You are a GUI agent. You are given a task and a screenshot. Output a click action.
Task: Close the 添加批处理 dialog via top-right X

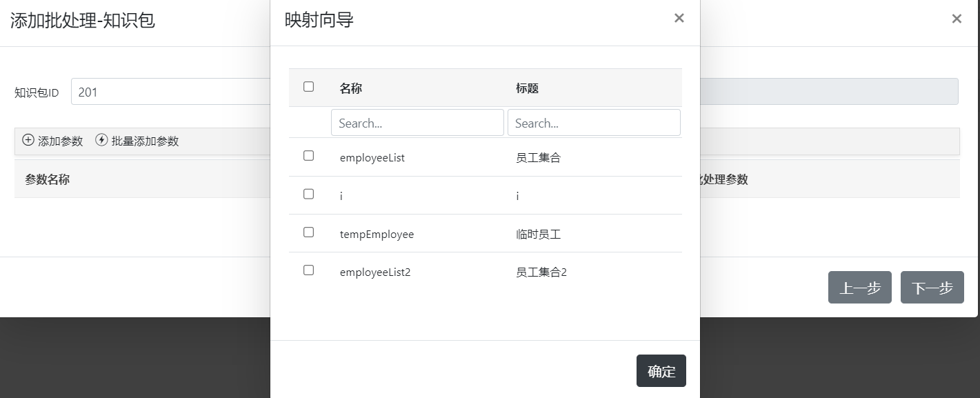957,19
